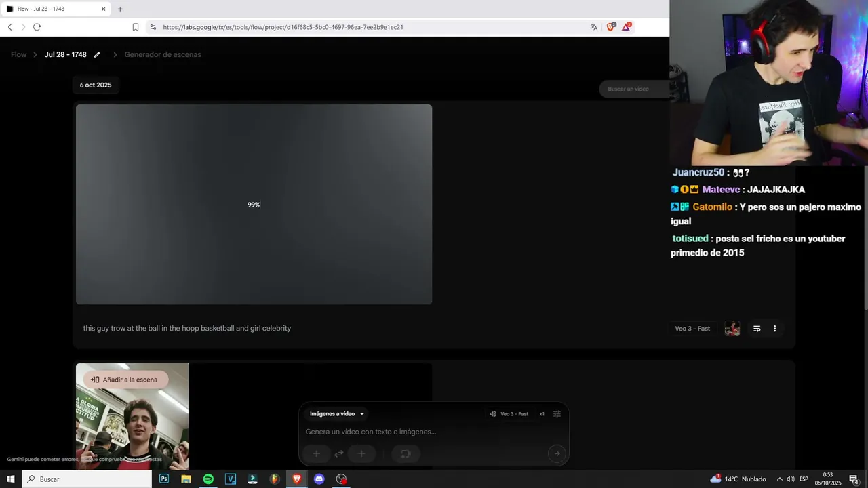
Task: Click the 6 oct 2025 date chip
Action: [x=96, y=85]
